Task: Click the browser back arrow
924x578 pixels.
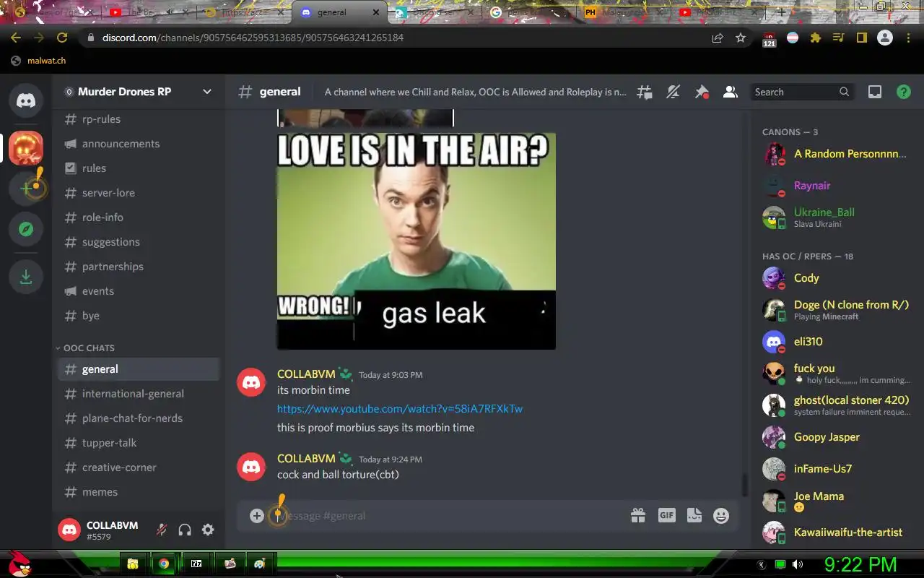Action: coord(16,38)
